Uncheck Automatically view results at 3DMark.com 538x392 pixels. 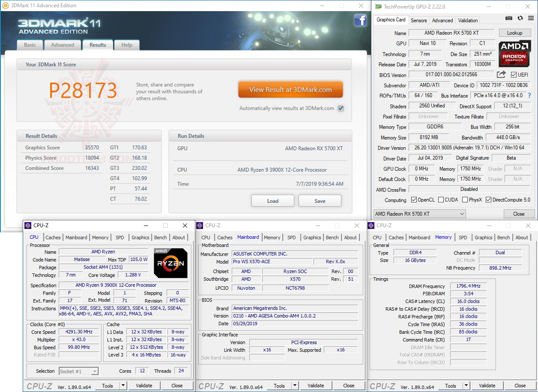[x=341, y=108]
